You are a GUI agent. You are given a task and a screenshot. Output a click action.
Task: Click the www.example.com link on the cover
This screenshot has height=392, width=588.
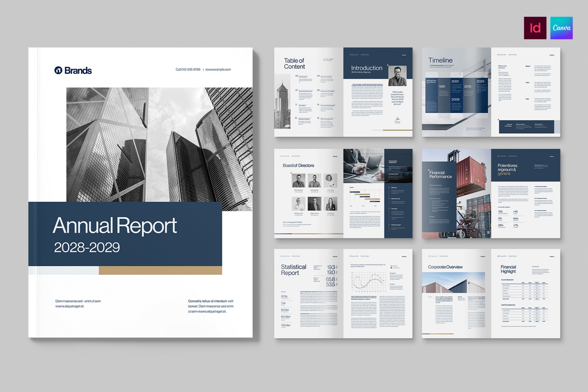click(x=218, y=70)
